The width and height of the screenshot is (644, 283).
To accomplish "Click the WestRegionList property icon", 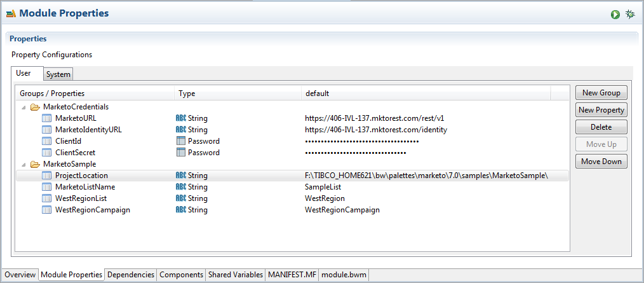I will [47, 198].
